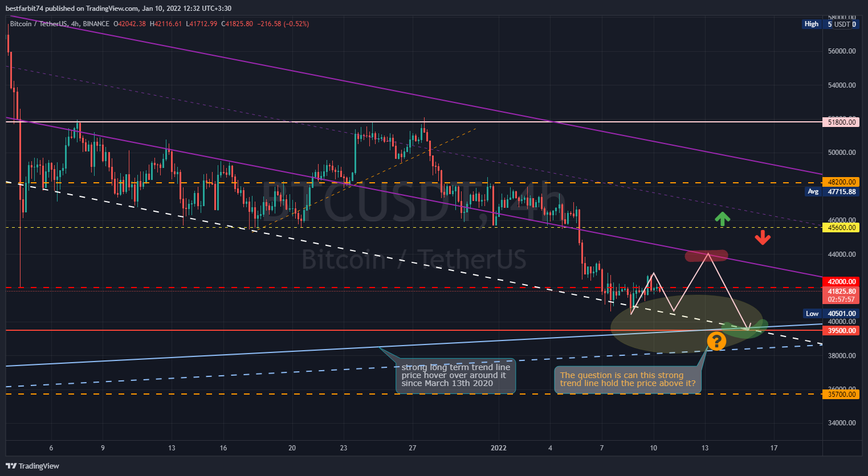Open the USDT currency selector

842,24
